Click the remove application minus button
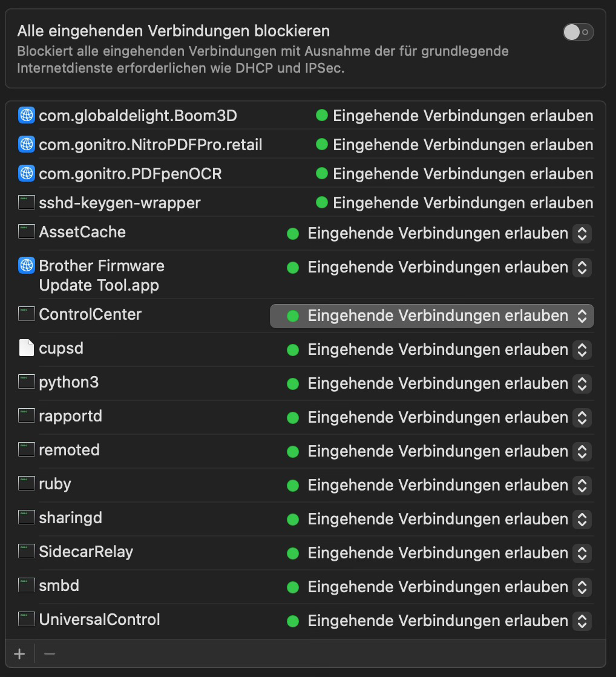 pyautogui.click(x=50, y=654)
